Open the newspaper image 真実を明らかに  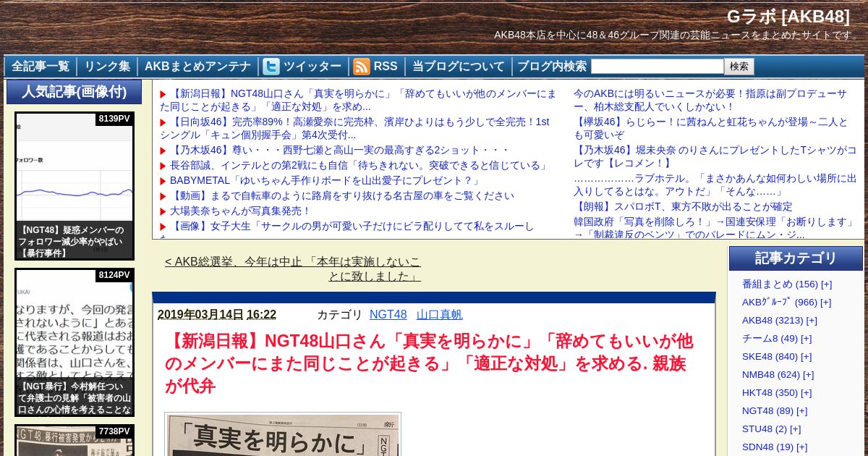[x=283, y=434]
